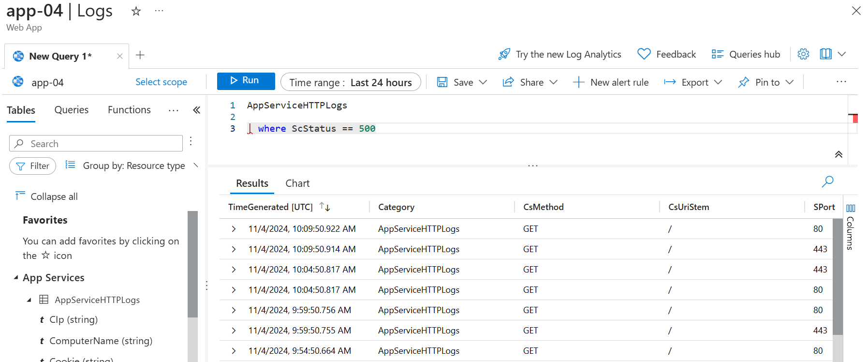Collapse the query editor double-chevron

(839, 154)
